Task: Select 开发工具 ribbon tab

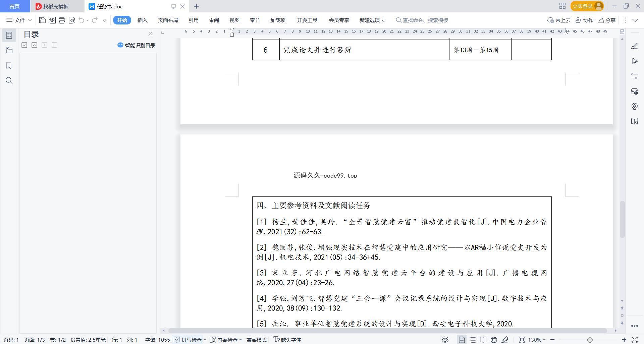Action: [307, 20]
